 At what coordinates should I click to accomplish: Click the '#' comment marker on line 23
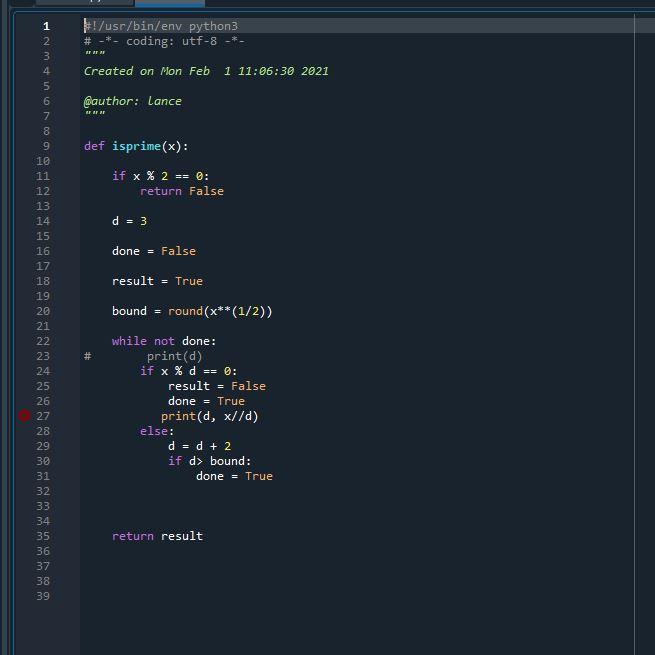pyautogui.click(x=87, y=356)
